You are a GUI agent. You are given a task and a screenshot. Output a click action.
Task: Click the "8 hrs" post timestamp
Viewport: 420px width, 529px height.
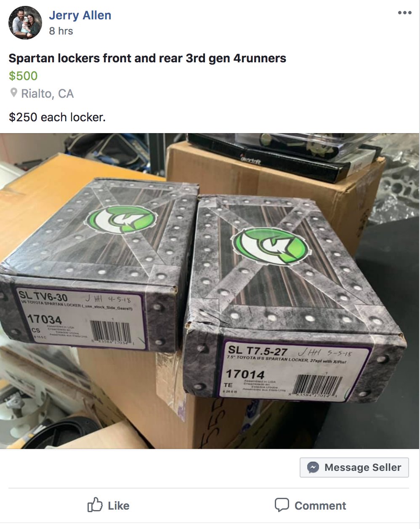pyautogui.click(x=61, y=31)
